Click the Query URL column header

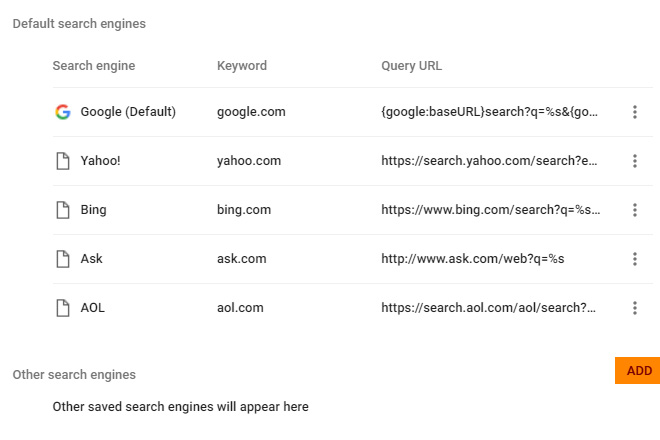(x=411, y=66)
